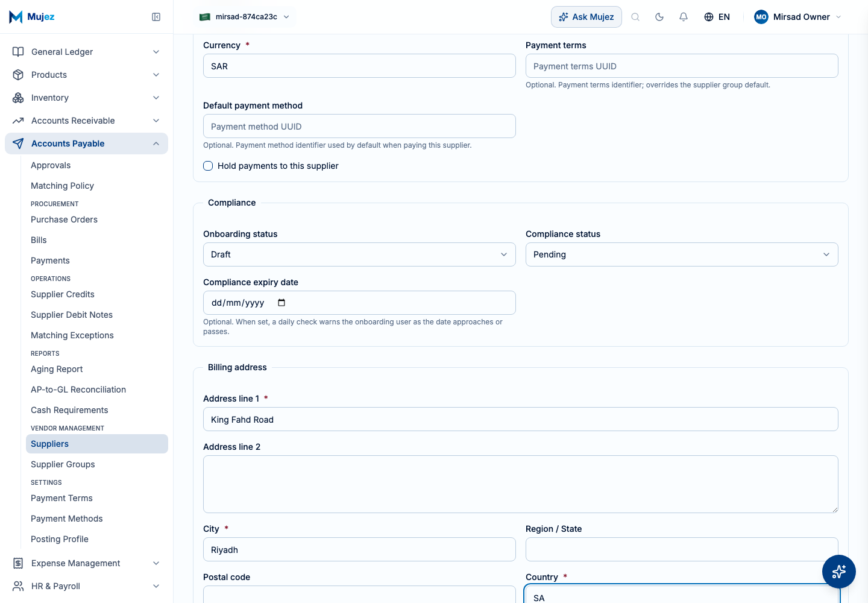Screen dimensions: 868x603
Task: Expand General Ledger chevron
Action: [156, 52]
